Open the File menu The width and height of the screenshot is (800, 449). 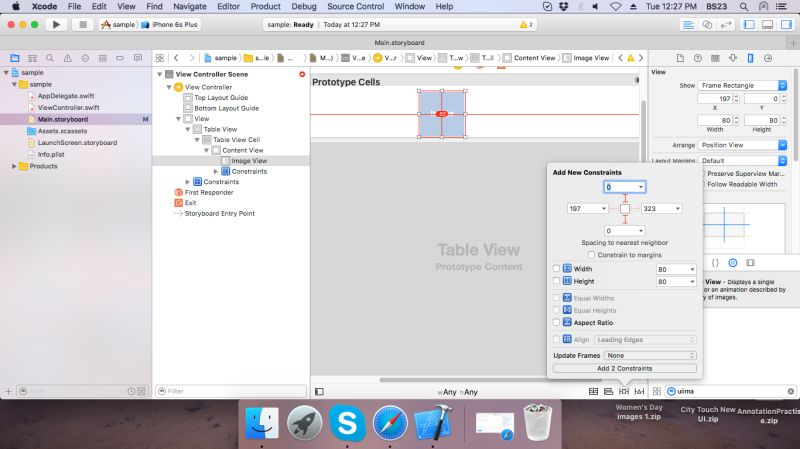pos(74,7)
